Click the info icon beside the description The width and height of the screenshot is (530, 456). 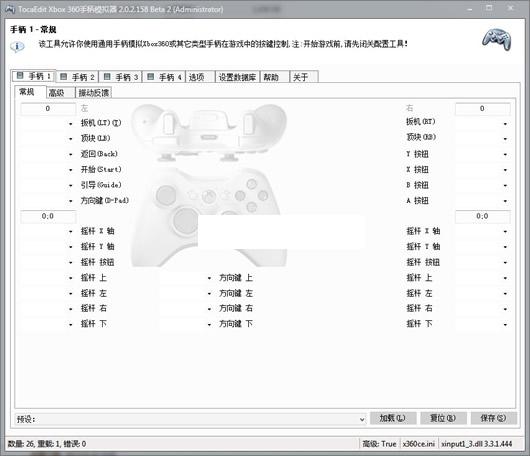[17, 46]
